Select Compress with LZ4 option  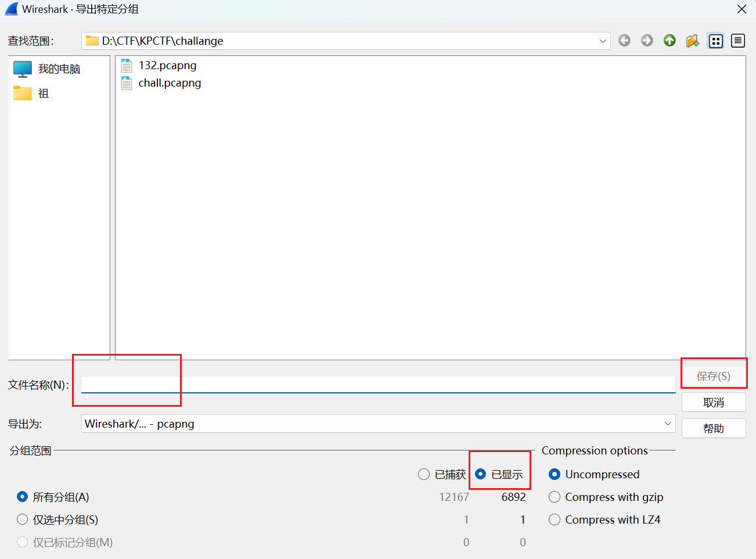[555, 519]
